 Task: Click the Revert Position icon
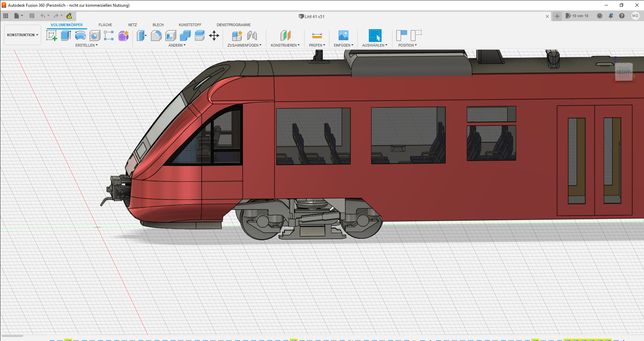(x=416, y=36)
